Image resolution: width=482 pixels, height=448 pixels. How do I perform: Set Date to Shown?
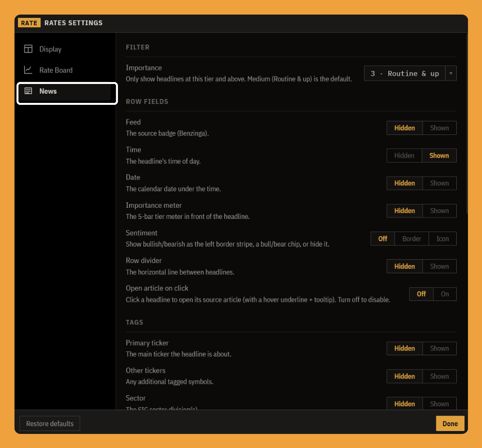(x=439, y=183)
